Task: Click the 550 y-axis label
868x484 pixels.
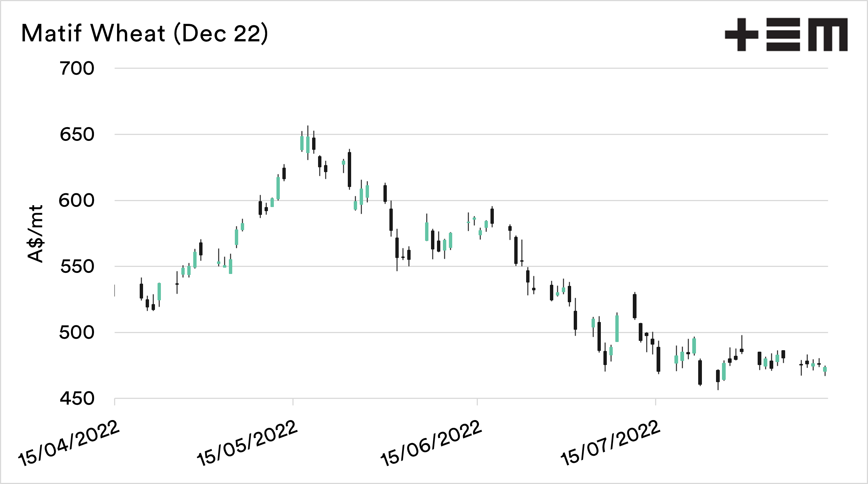Action: pos(77,267)
